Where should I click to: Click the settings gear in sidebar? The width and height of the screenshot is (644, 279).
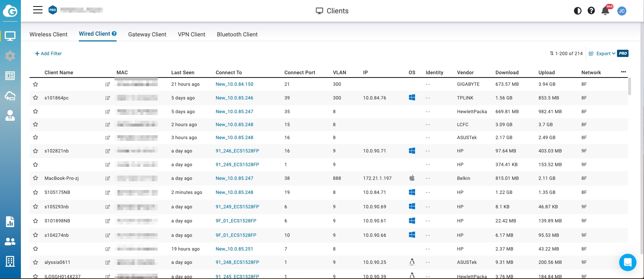tap(10, 56)
